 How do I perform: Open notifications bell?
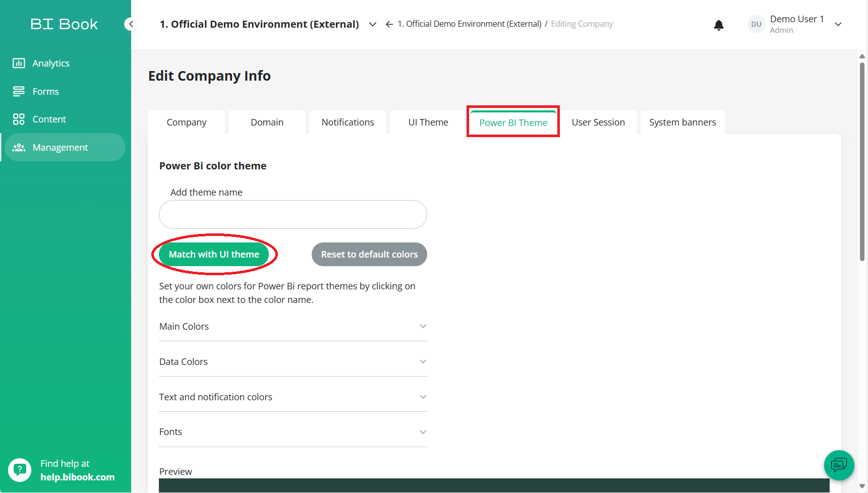pyautogui.click(x=719, y=25)
